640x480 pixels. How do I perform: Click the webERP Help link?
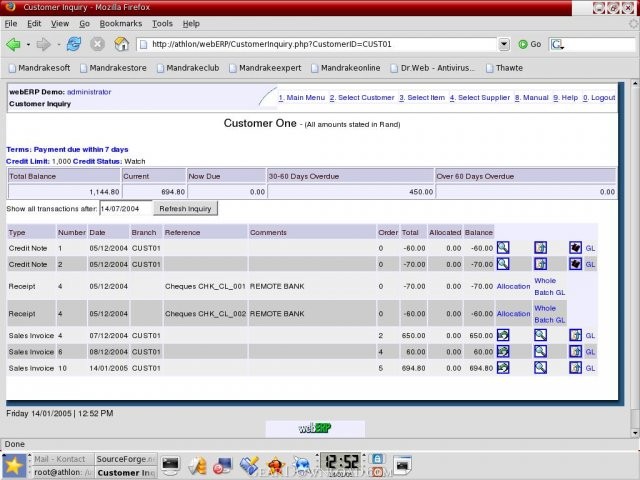pyautogui.click(x=565, y=98)
